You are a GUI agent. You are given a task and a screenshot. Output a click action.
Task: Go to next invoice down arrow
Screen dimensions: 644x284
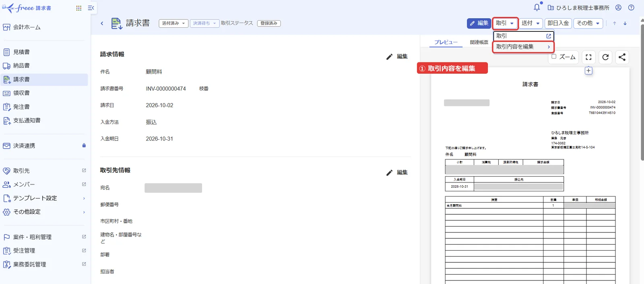coord(625,23)
